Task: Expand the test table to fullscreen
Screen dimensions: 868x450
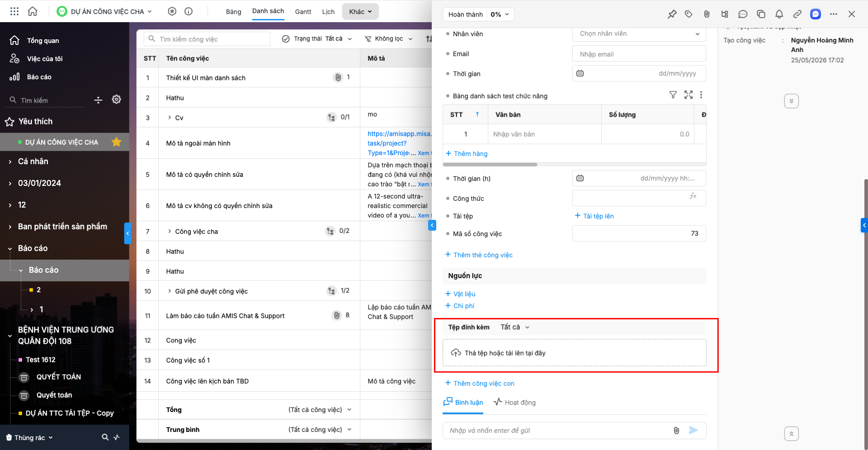Action: (x=689, y=95)
